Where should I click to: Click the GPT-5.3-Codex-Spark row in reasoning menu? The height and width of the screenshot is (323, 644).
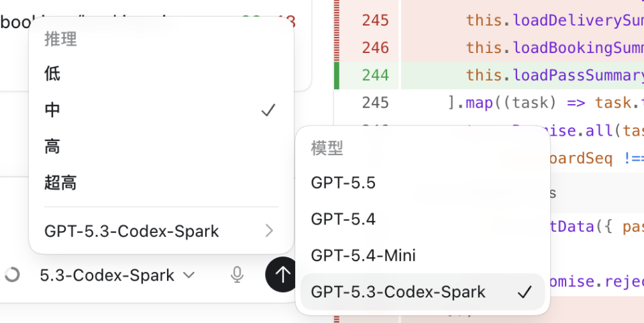click(162, 231)
